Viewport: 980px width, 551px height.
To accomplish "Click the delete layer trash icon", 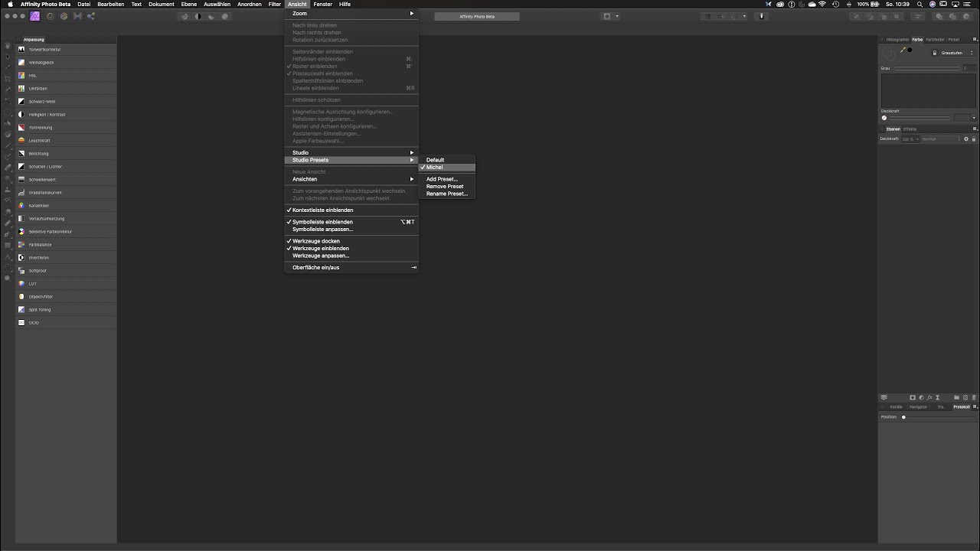I will (974, 397).
